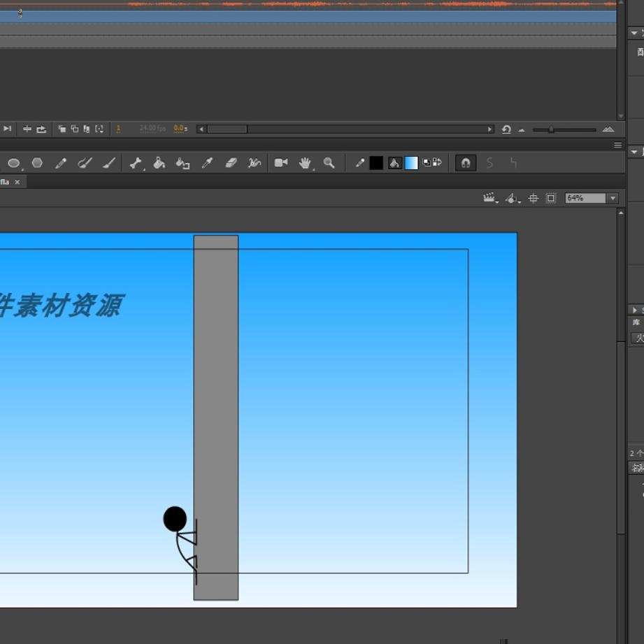Viewport: 644px width, 644px height.
Task: Click the timeline scroll right arrow
Action: 489,129
